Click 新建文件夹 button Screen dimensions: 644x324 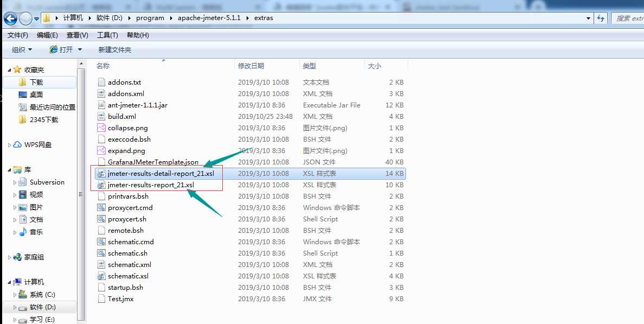click(x=114, y=50)
